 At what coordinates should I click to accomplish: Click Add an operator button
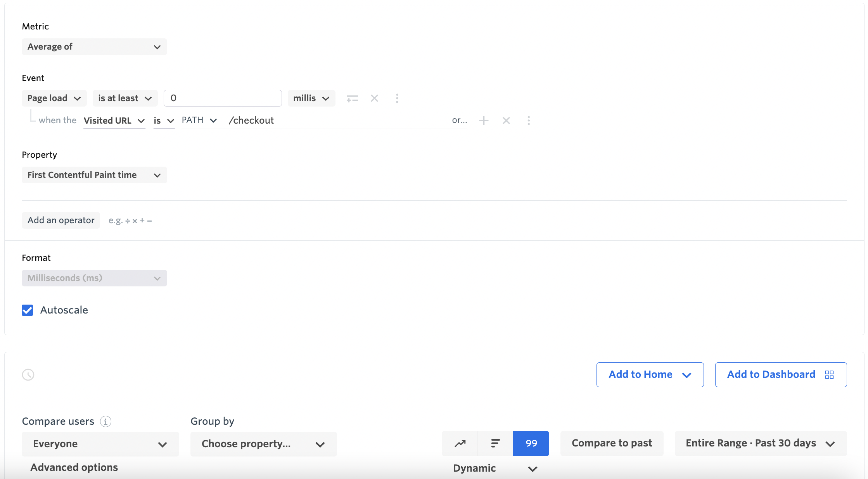(x=61, y=221)
